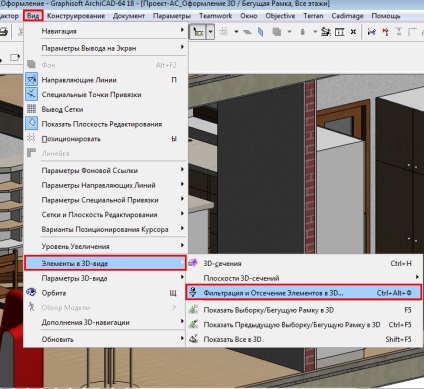This screenshot has height=389, width=424.
Task: Click the Фильтрация и Отсечение Элементов в 3D icon
Action: point(193,293)
